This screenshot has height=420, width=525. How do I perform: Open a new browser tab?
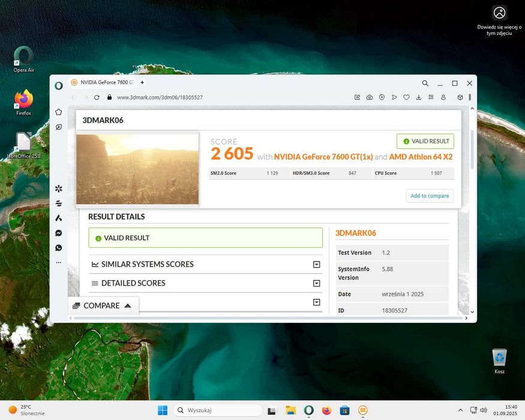pos(142,82)
